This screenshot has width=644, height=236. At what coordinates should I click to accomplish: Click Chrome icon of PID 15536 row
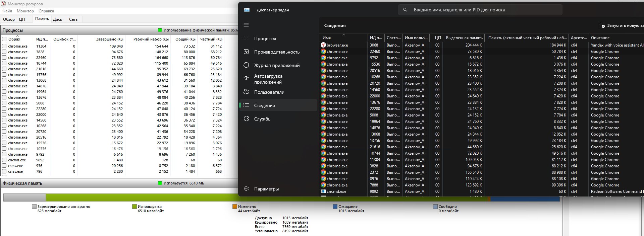pos(323,64)
